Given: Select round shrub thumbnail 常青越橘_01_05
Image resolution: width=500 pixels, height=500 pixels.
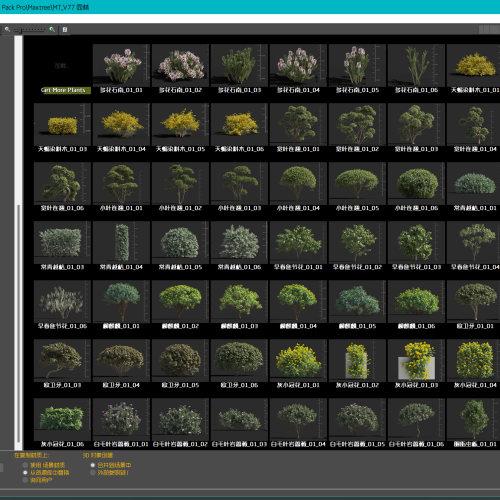Looking at the screenshot, I should point(180,242).
